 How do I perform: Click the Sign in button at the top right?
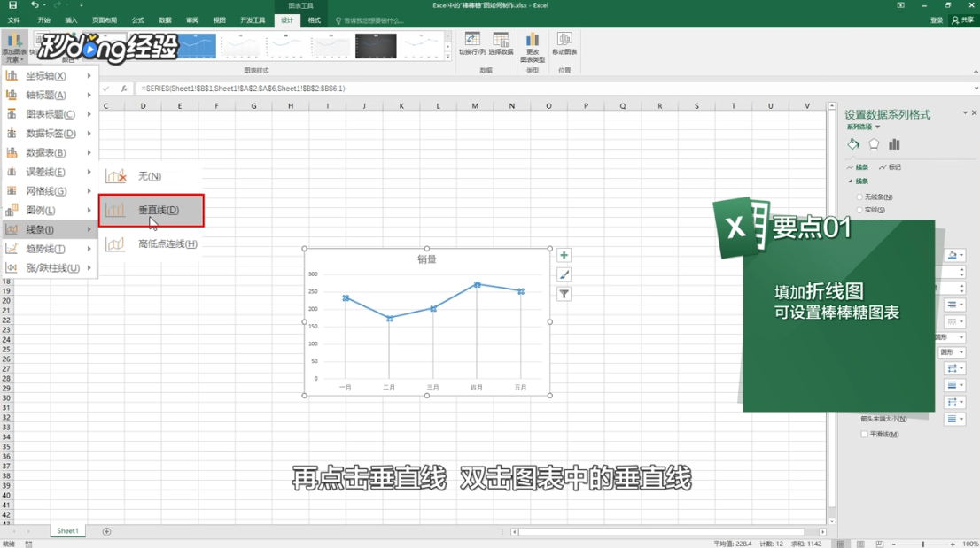pos(937,20)
